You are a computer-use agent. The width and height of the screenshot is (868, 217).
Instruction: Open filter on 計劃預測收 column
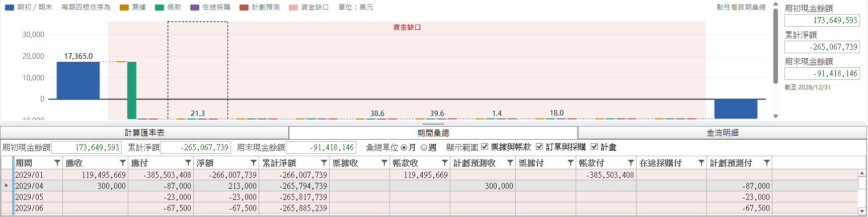510,163
